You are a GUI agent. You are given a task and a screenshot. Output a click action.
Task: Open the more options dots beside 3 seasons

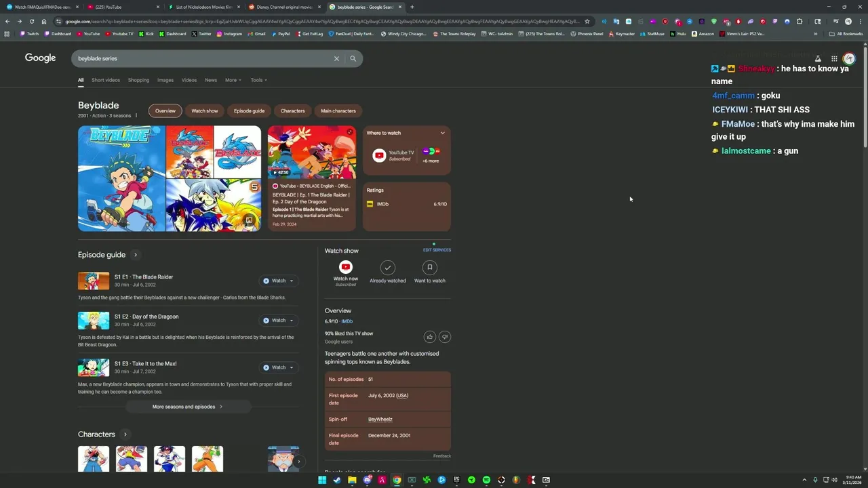(136, 115)
